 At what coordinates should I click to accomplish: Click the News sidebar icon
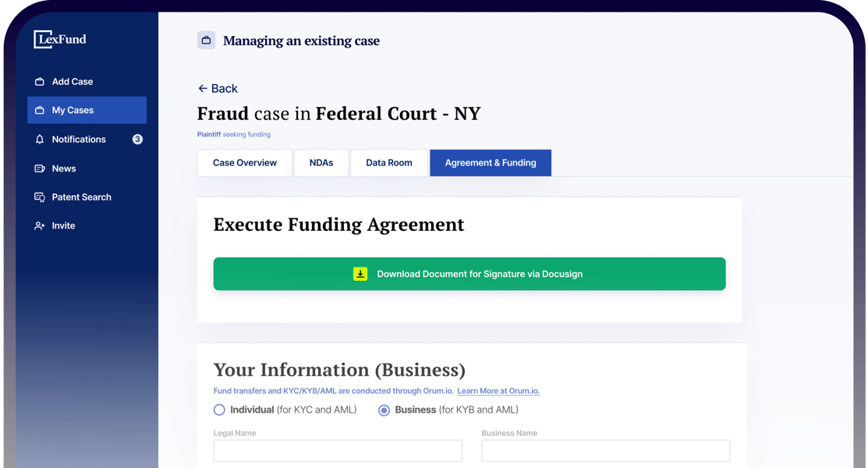[40, 168]
